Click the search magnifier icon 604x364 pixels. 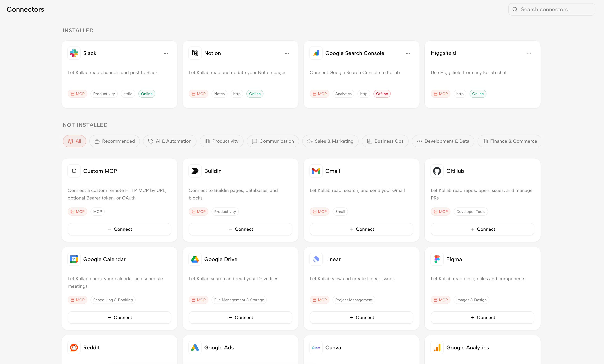[515, 9]
